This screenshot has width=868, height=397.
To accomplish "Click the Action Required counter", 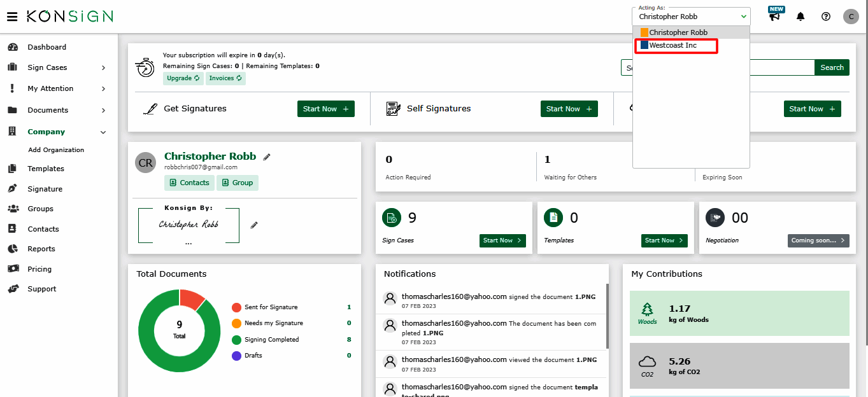I will [x=408, y=167].
